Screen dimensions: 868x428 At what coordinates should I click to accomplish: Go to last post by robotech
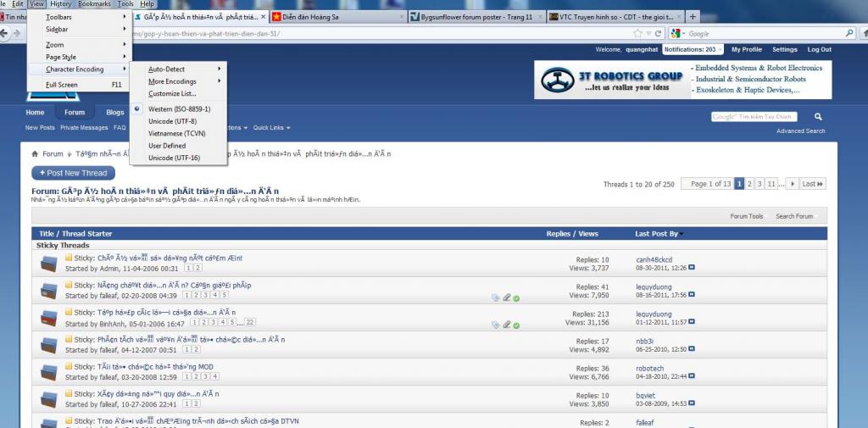(692, 376)
